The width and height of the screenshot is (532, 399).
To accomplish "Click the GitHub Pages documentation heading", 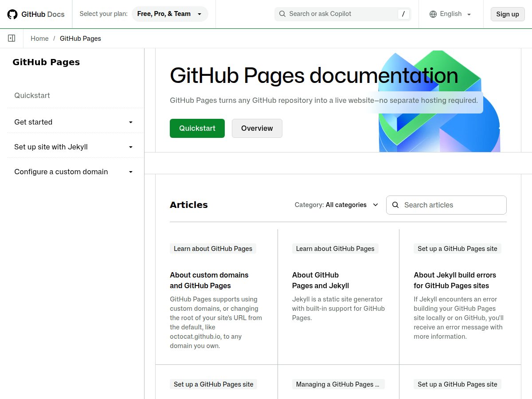I will pos(314,75).
